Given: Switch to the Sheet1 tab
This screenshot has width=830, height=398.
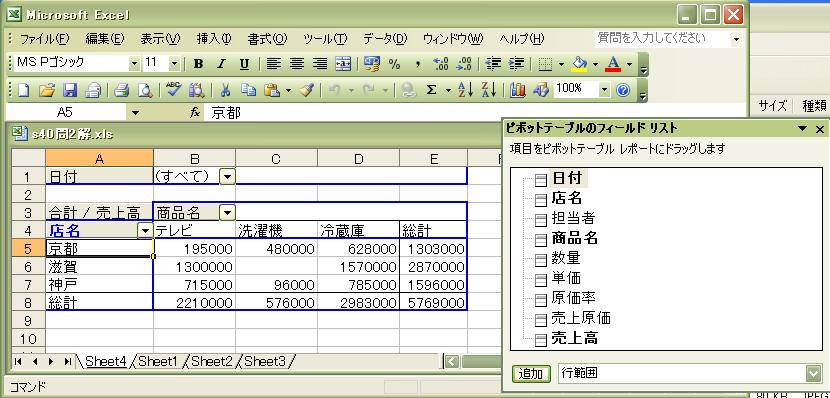Looking at the screenshot, I should click(x=158, y=361).
